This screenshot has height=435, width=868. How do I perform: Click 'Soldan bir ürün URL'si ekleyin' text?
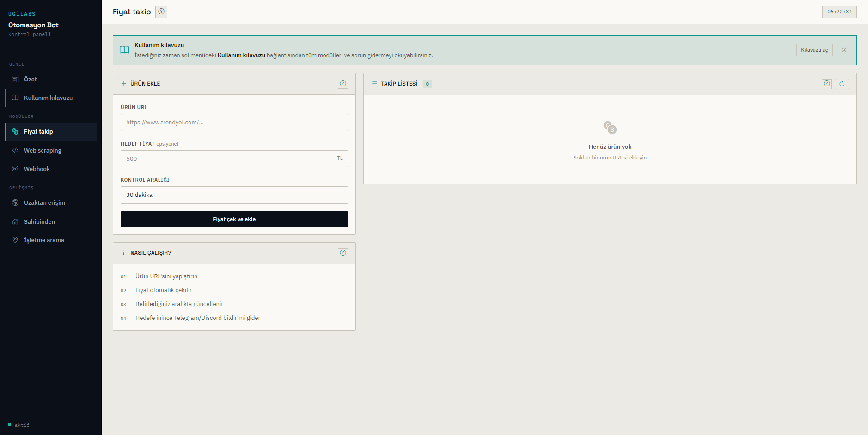tap(610, 158)
